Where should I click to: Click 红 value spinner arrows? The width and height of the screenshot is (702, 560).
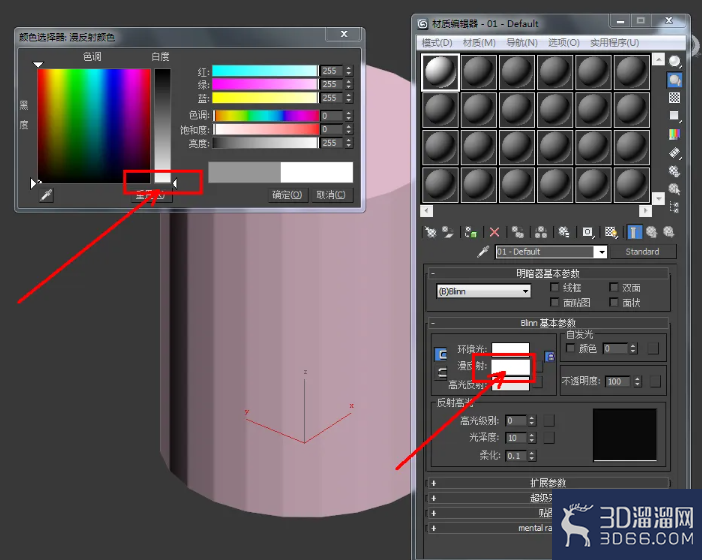[349, 71]
